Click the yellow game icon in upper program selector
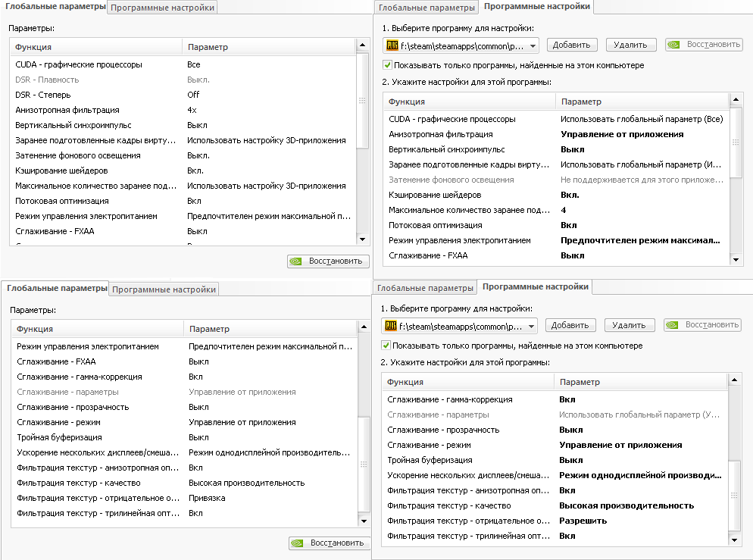753x560 pixels. tap(392, 45)
